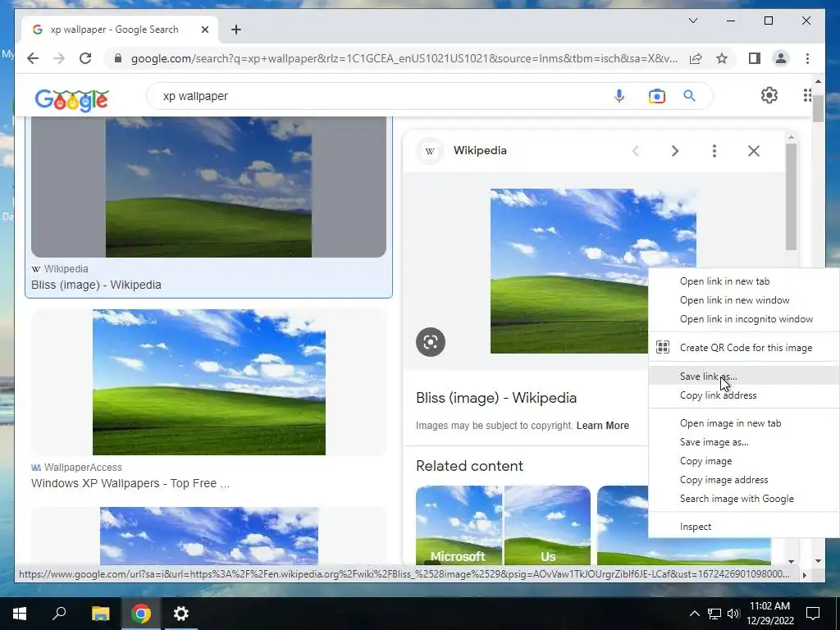Click the Google holiday logo
The image size is (840, 630).
[x=72, y=99]
